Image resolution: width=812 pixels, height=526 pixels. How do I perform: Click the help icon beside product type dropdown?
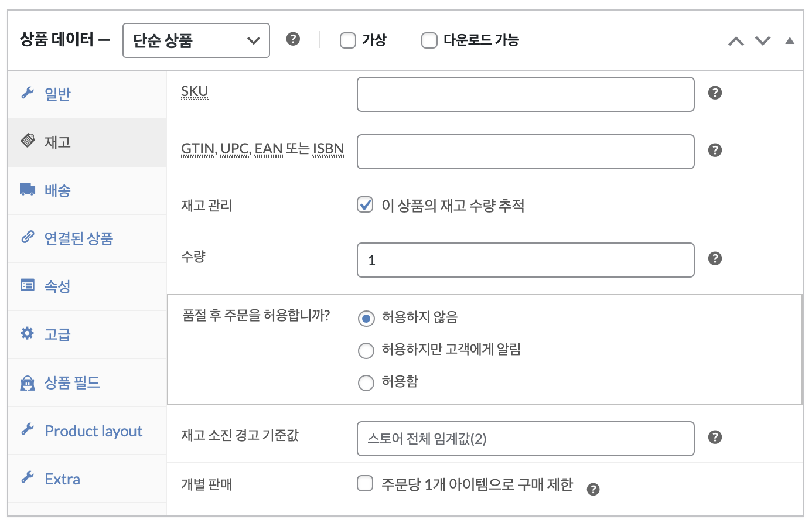(x=293, y=39)
